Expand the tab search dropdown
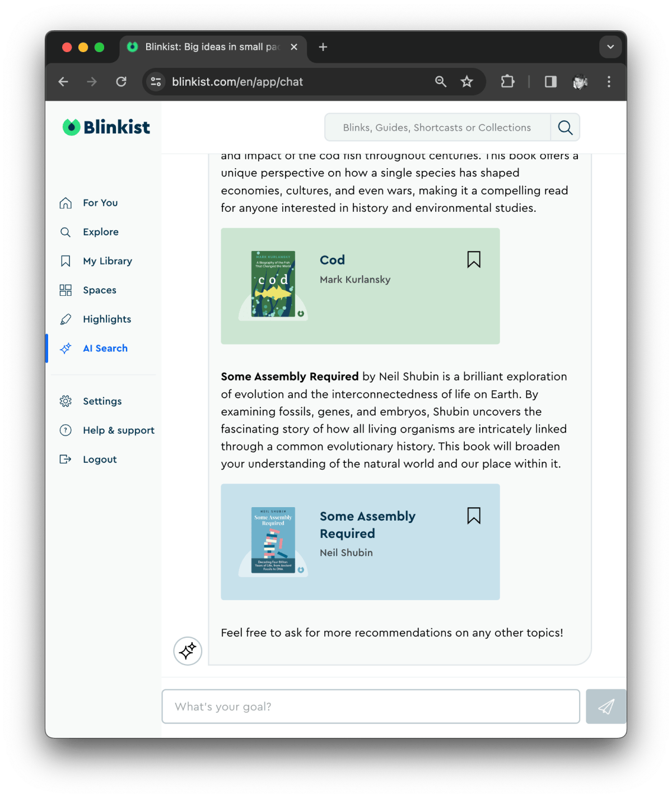 tap(610, 47)
